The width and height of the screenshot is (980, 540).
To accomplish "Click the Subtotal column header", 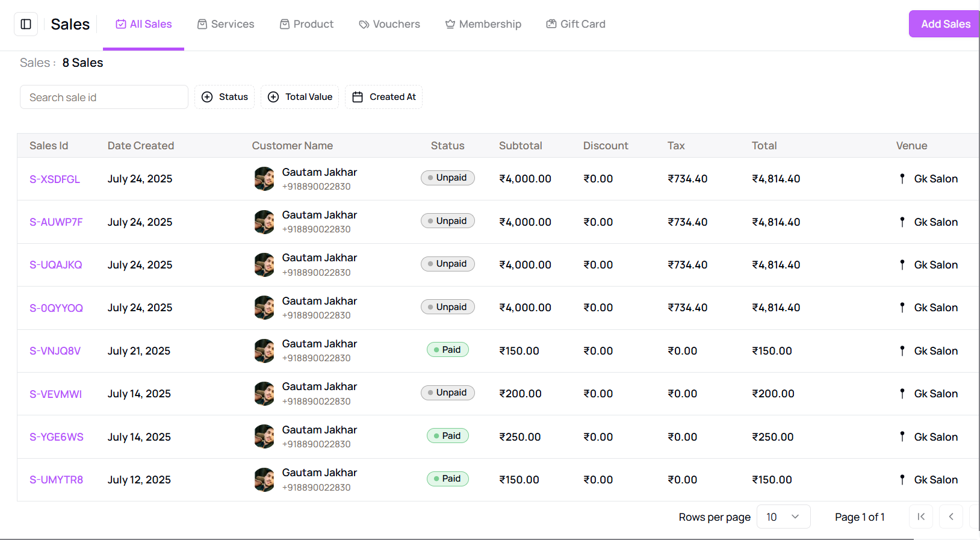I will pyautogui.click(x=521, y=146).
